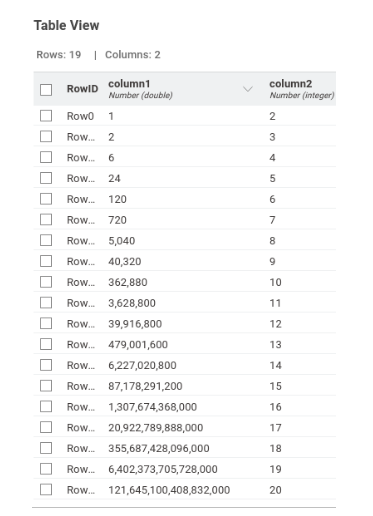
Task: Check the box beside 5,040
Action: (46, 240)
